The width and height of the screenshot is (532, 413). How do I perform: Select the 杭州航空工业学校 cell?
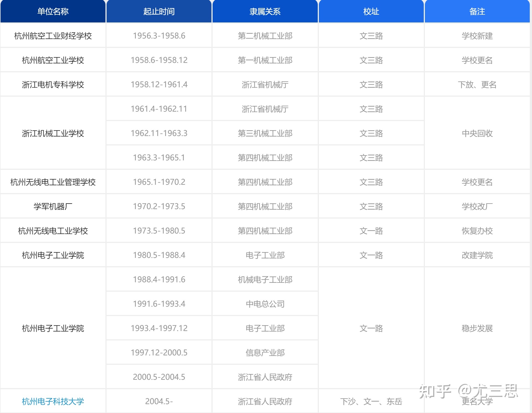click(53, 60)
